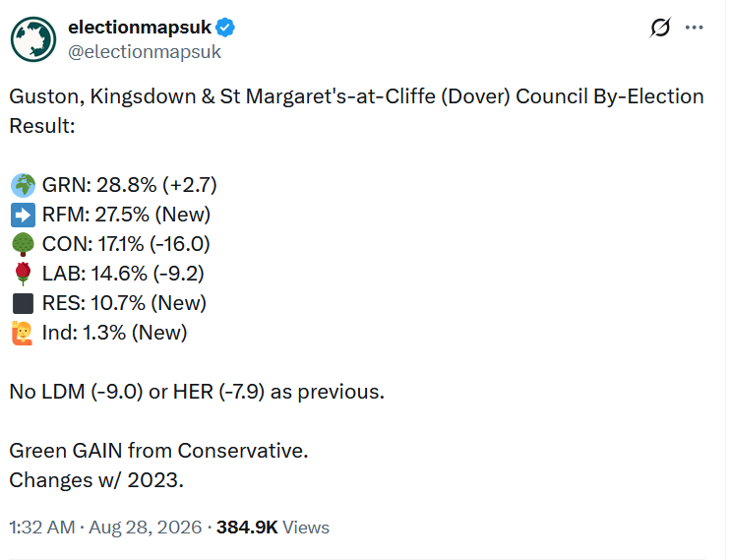Open the three-dot more options menu
The height and width of the screenshot is (560, 729).
pos(695,28)
